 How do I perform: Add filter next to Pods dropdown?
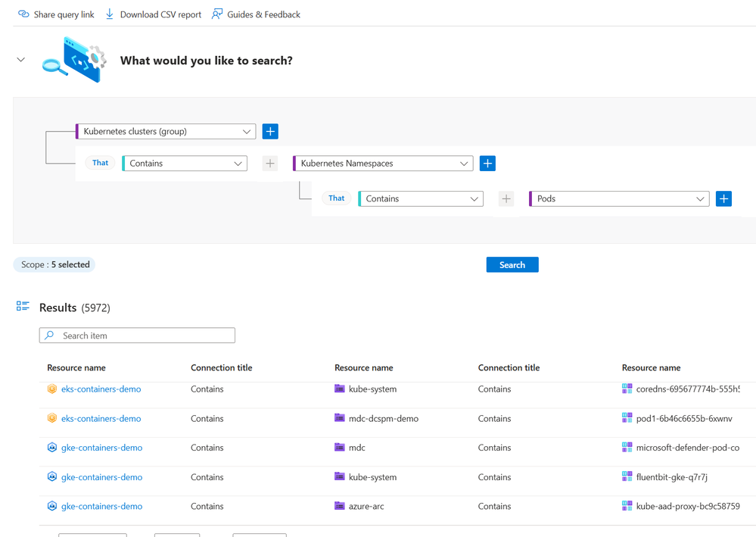click(x=723, y=198)
